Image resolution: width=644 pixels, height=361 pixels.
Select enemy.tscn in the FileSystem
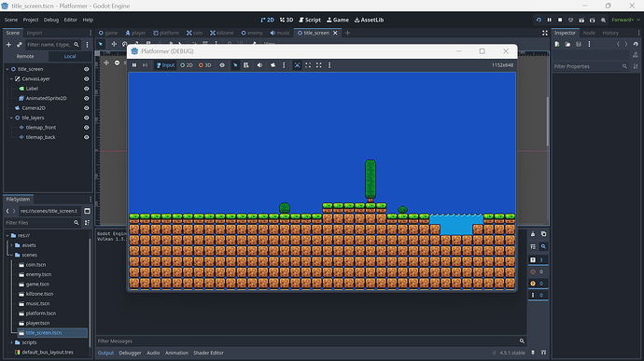[x=38, y=274]
